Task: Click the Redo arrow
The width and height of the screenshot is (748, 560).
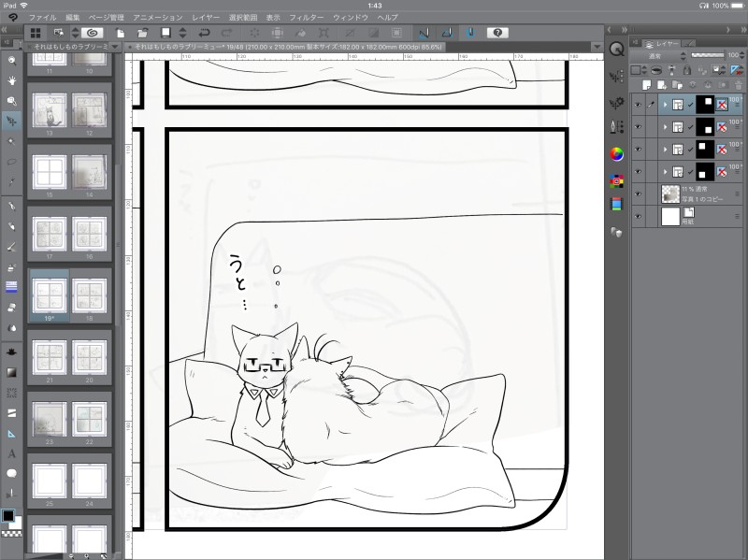Action: tap(227, 33)
